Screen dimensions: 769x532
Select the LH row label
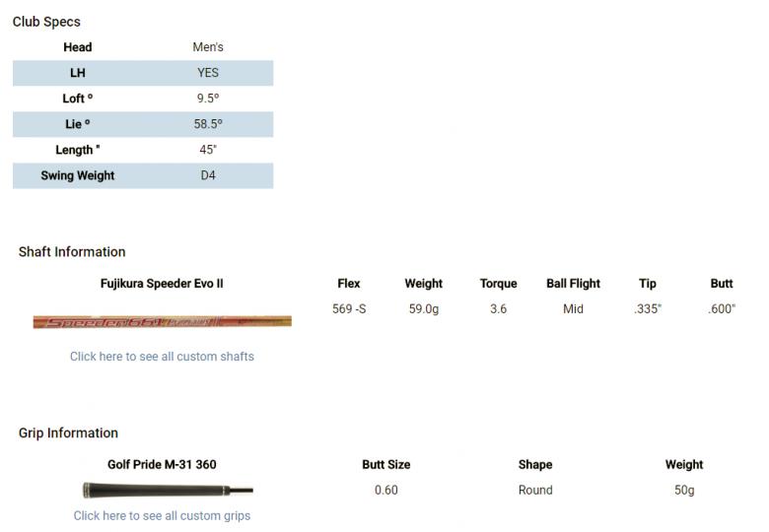click(x=78, y=73)
